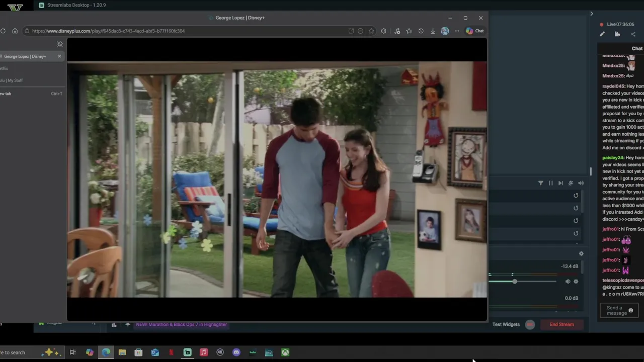Open a new tab in sidebar
Viewport: 644px width, 362px height.
31,94
